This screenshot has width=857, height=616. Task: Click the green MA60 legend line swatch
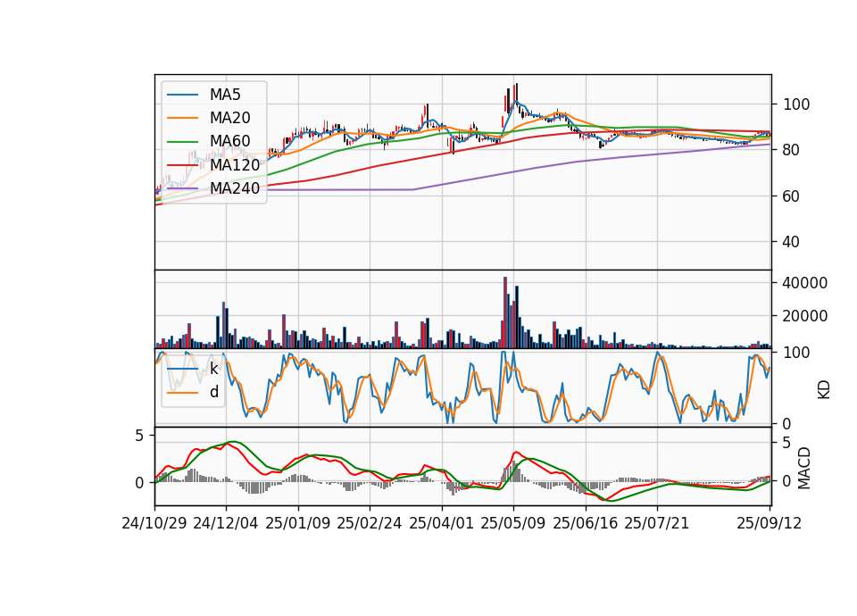[x=182, y=142]
